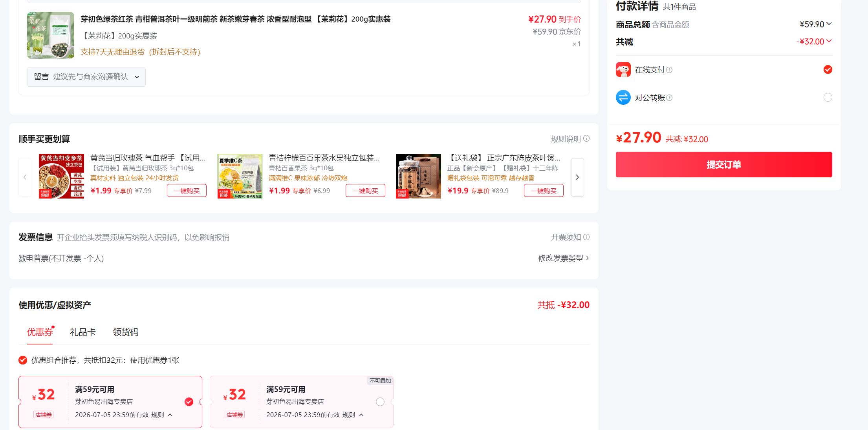Click the 店铺券 tag on the first coupon

pyautogui.click(x=44, y=415)
